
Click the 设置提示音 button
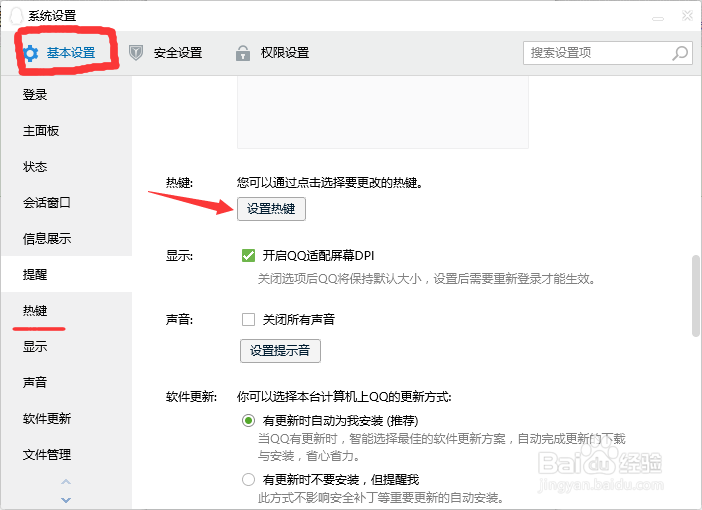[280, 351]
